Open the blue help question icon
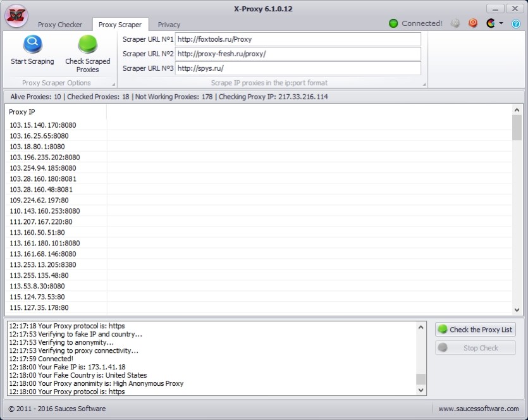The width and height of the screenshot is (528, 420). tap(515, 23)
